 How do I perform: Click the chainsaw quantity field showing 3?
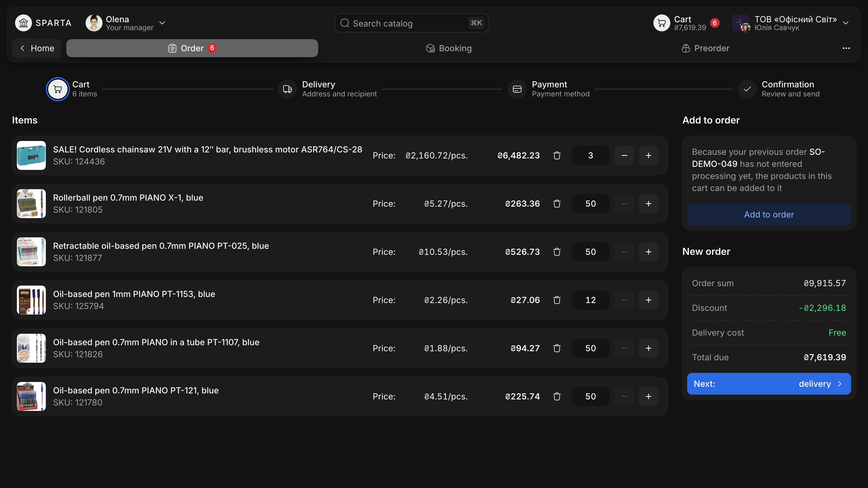(x=590, y=156)
